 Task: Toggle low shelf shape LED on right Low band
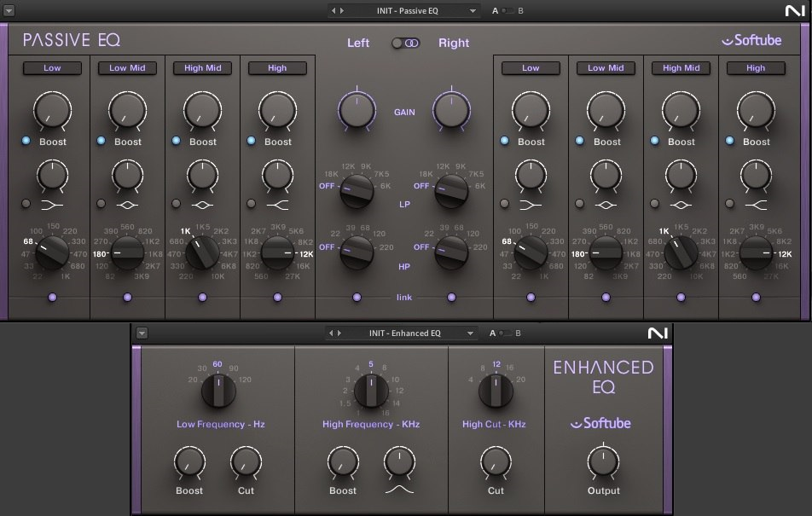(504, 204)
